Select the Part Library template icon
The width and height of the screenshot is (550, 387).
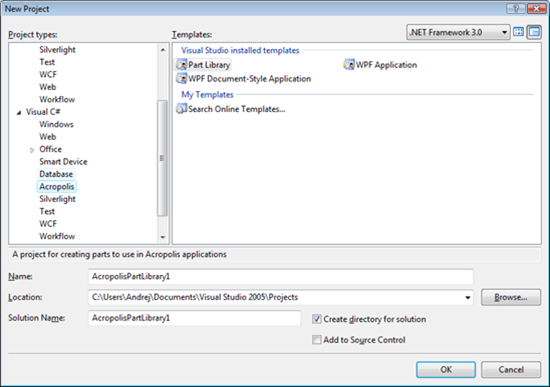[x=182, y=65]
